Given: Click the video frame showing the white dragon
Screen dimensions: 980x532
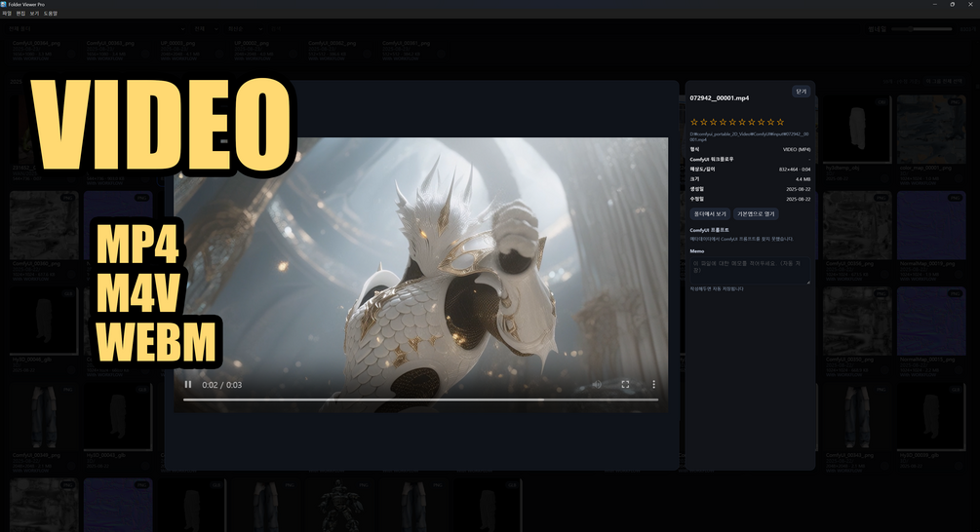Looking at the screenshot, I should (x=420, y=275).
